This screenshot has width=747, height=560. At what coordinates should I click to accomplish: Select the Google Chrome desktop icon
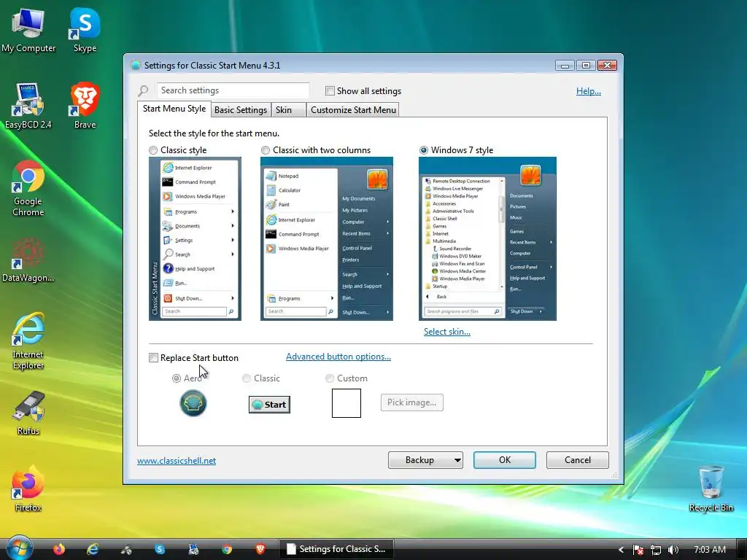(28, 188)
